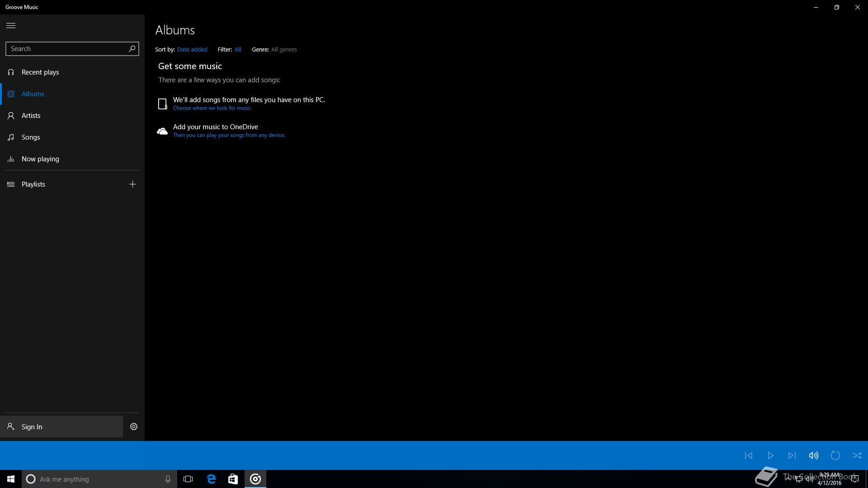868x488 pixels.
Task: Change the Filter All option
Action: pos(238,50)
